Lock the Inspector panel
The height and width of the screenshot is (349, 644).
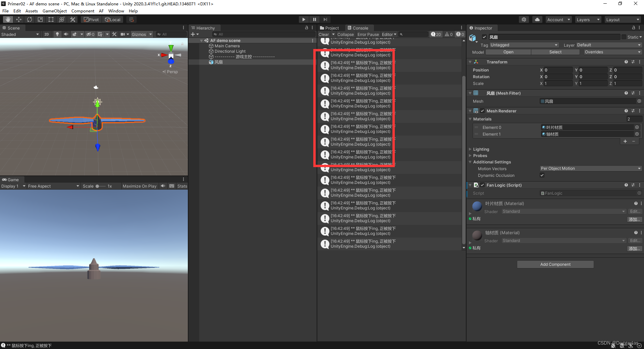click(634, 28)
